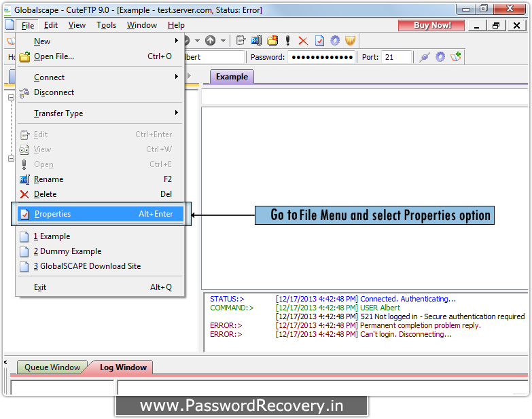532x419 pixels.
Task: Click the gear icon in Quick Connect bar
Action: tap(440, 57)
